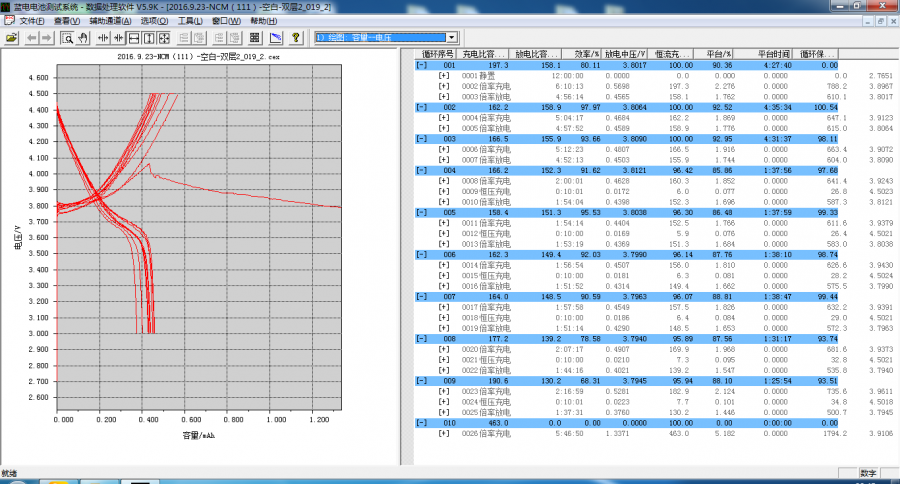Select step 0003 倍率放电 text
Screen dimensions: 900x484
486,97
